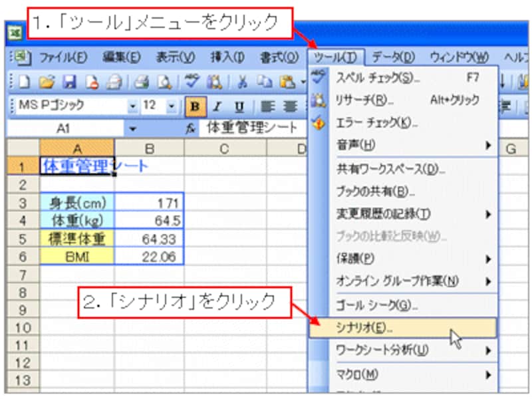The width and height of the screenshot is (532, 399).
Task: Toggle Bold formatting
Action: pyautogui.click(x=195, y=106)
